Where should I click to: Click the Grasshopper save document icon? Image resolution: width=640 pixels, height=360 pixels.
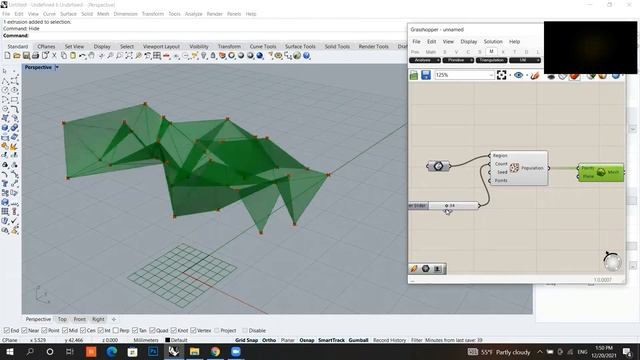coord(426,75)
